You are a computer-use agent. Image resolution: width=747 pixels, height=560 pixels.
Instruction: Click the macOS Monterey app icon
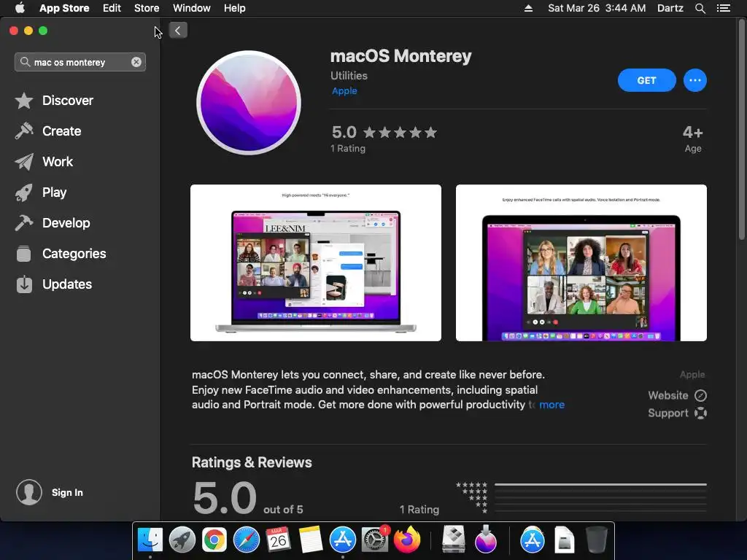[249, 102]
